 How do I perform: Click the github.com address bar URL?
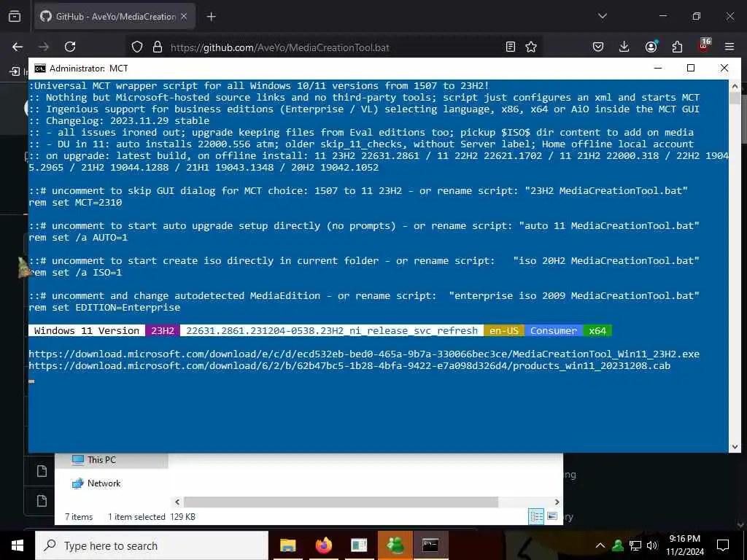coord(279,47)
